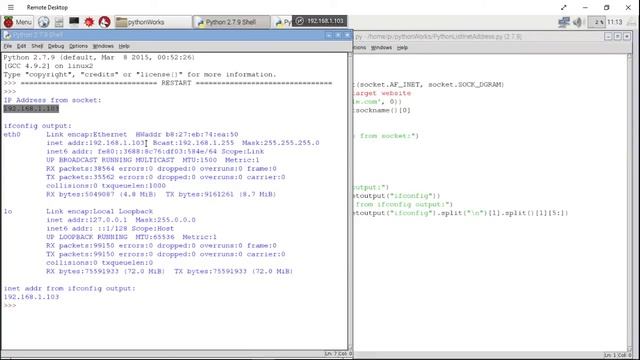Image resolution: width=640 pixels, height=360 pixels.
Task: Click split("\n")[1] code line in editor
Action: pyautogui.click(x=461, y=213)
